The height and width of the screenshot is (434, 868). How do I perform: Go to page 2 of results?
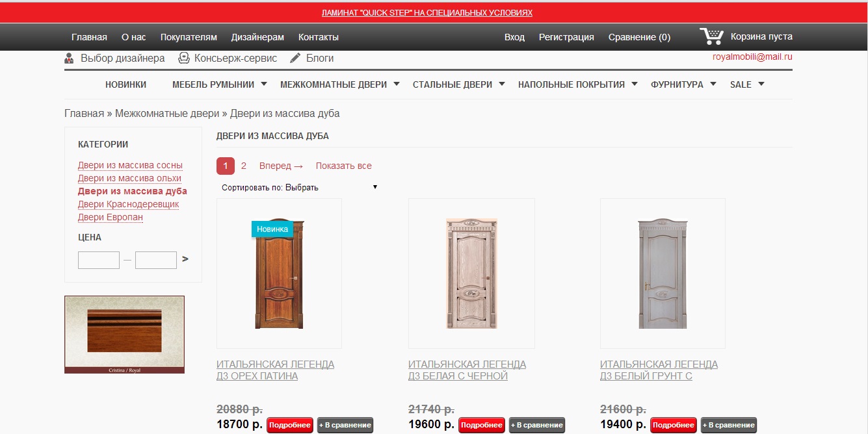244,166
